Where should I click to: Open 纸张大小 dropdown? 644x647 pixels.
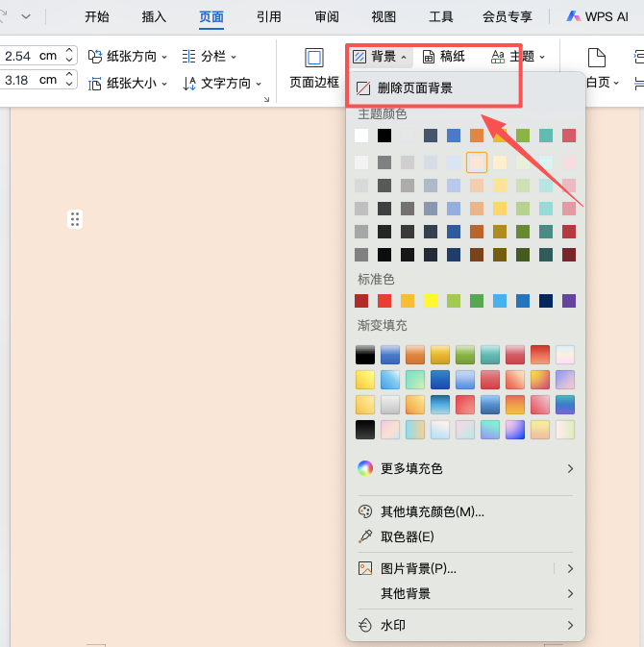click(128, 84)
